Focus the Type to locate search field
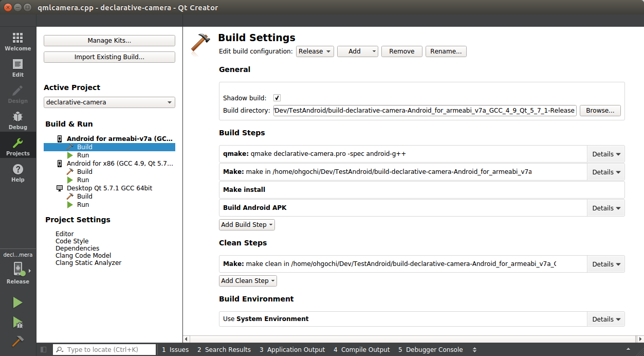 coord(104,350)
